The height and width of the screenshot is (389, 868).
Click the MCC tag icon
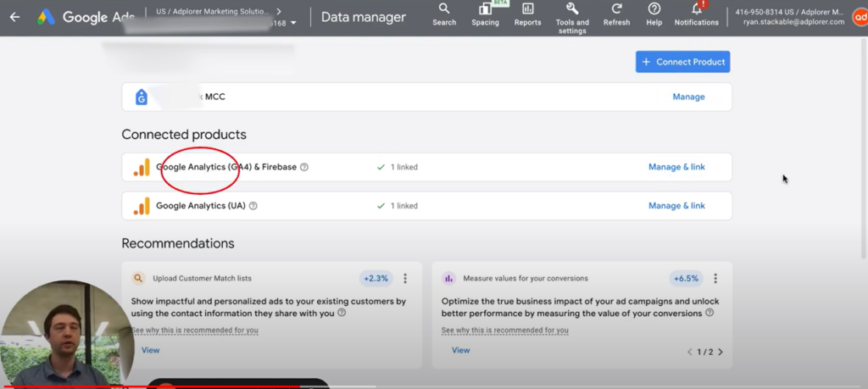(x=142, y=97)
